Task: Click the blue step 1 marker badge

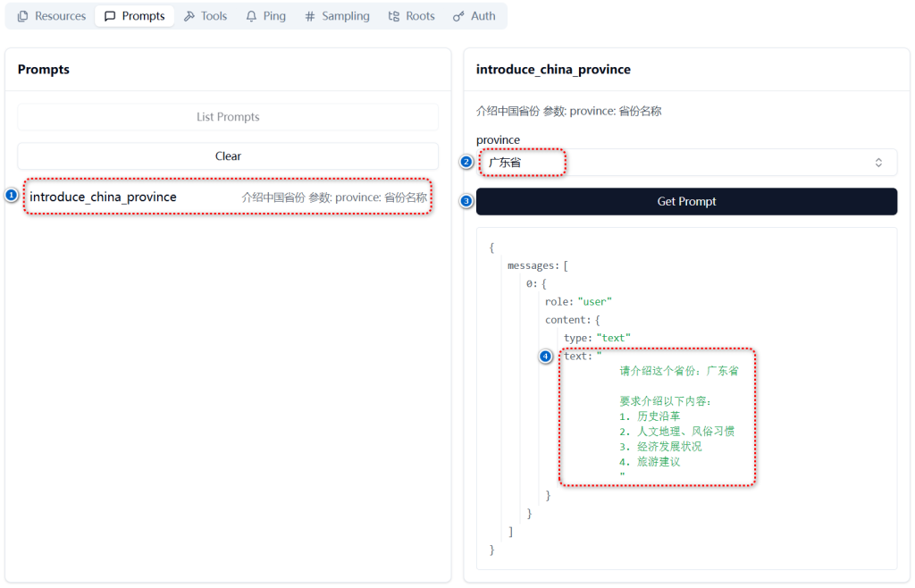Action: 11,195
